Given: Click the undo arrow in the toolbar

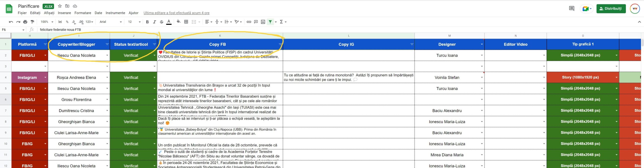Looking at the screenshot, I should 11,22.
